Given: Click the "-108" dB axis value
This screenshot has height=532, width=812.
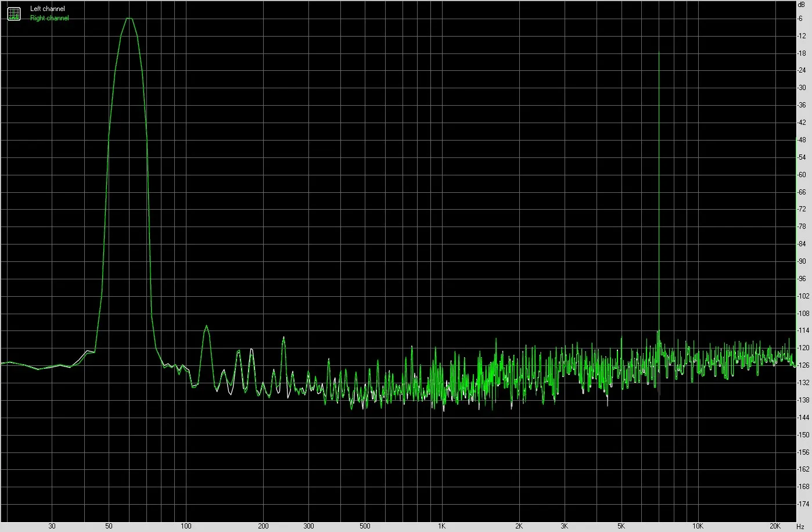Looking at the screenshot, I should (803, 314).
